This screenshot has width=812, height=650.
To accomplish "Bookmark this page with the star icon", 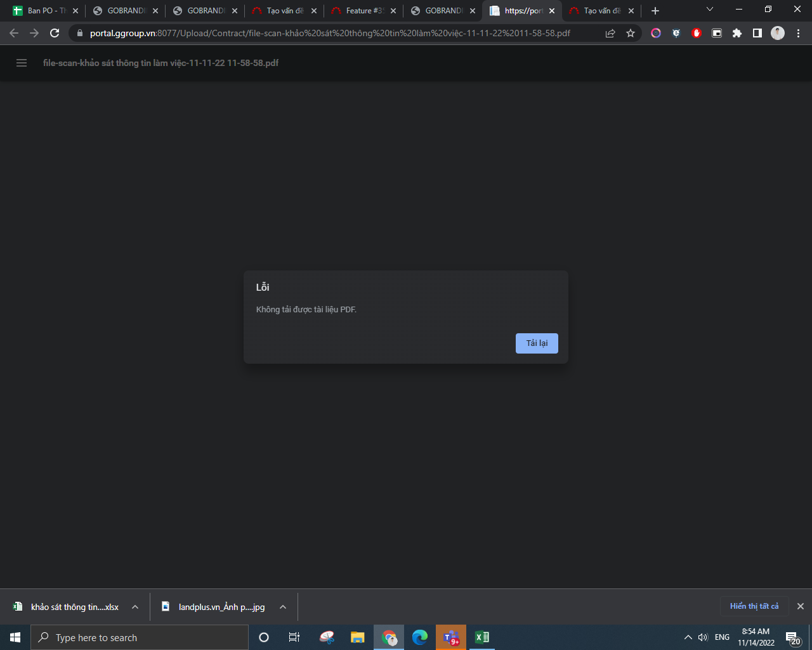I will 630,33.
